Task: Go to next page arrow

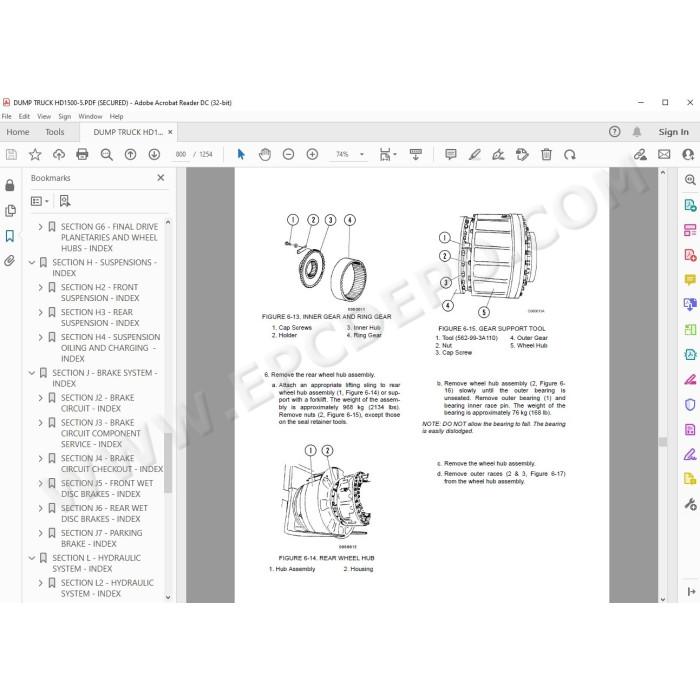Action: pos(154,154)
